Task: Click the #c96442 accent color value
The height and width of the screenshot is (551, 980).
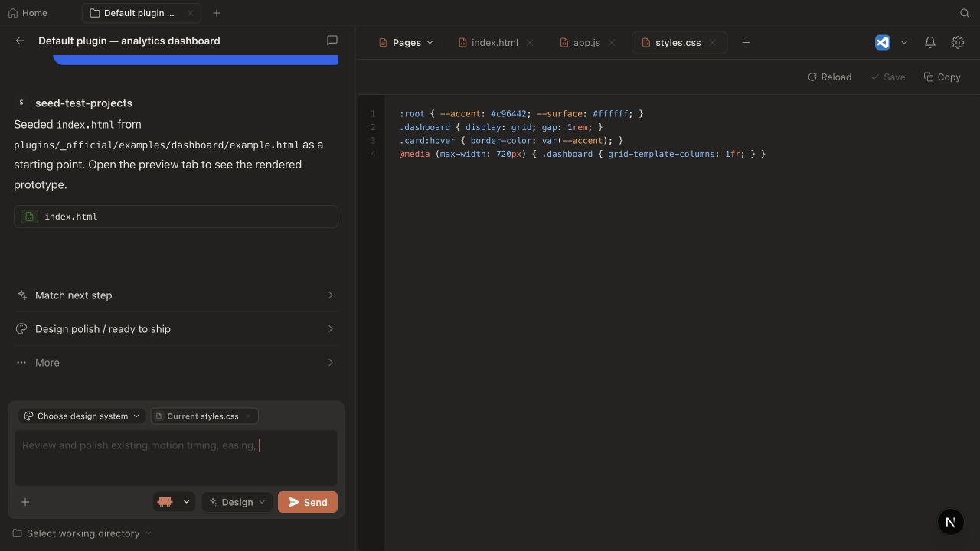Action: tap(508, 114)
